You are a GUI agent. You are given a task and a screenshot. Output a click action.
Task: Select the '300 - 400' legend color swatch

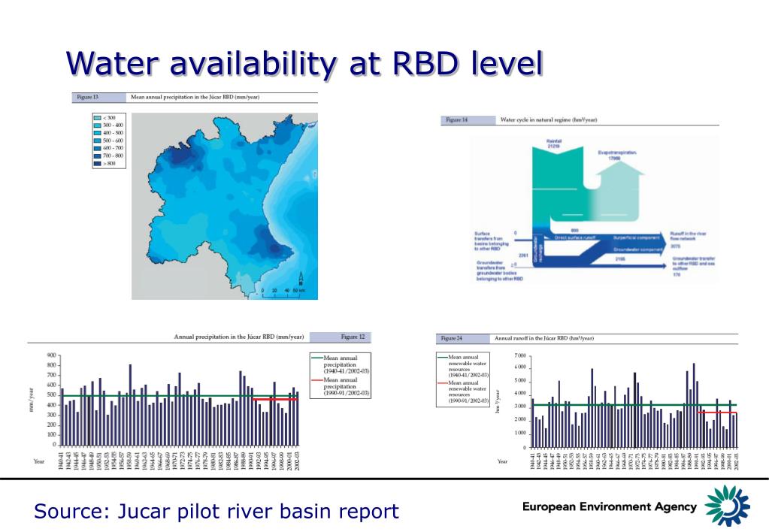coord(97,125)
